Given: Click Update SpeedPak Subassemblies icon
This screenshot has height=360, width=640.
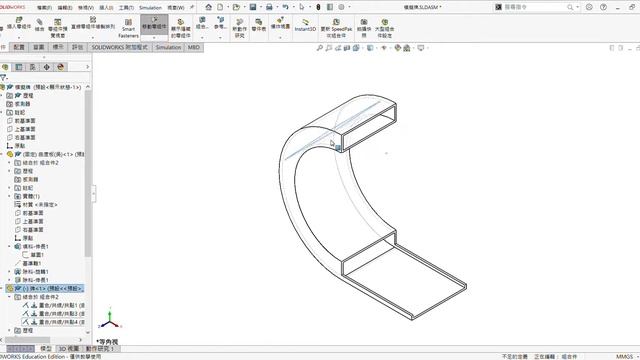Looking at the screenshot, I should (x=336, y=22).
